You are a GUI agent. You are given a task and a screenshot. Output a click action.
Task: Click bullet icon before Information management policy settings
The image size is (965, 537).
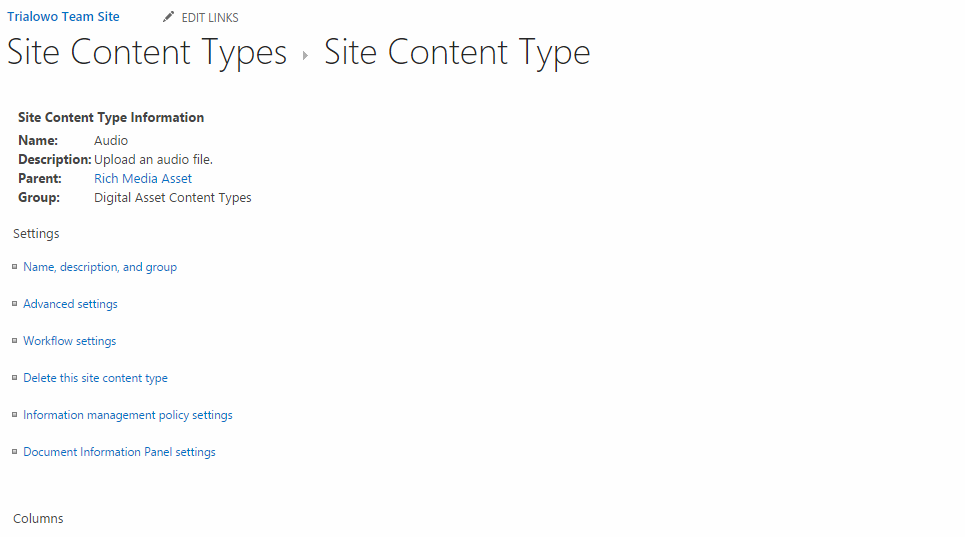[x=15, y=415]
